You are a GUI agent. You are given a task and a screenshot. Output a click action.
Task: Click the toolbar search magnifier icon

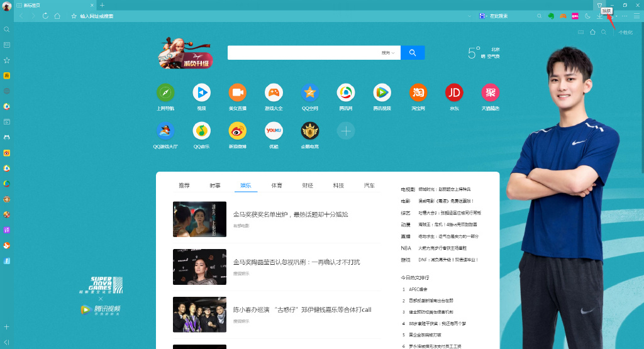tap(539, 16)
